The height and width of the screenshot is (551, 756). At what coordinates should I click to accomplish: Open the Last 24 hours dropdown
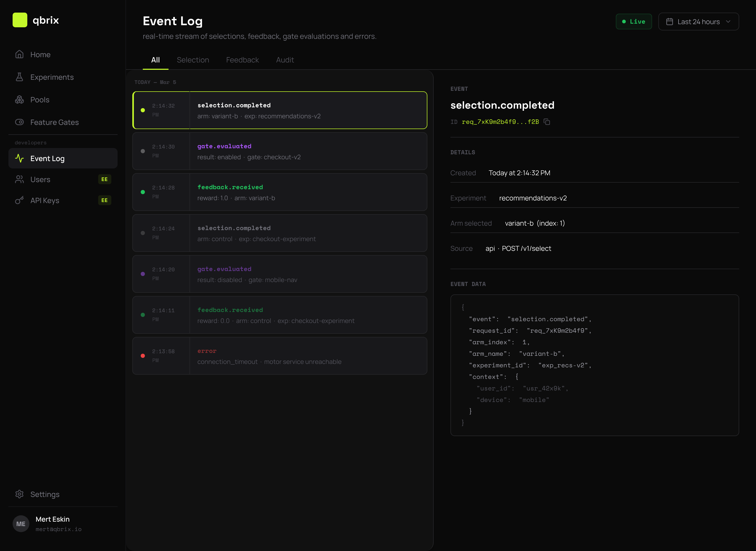coord(698,21)
